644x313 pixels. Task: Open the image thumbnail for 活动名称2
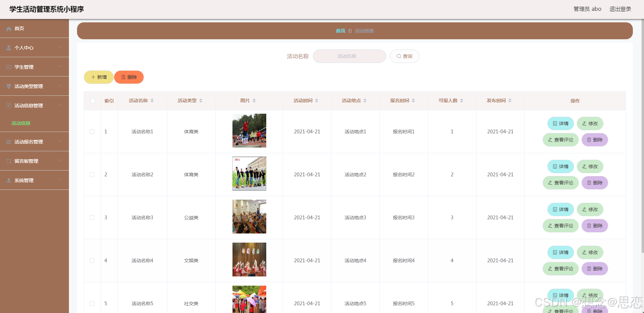pyautogui.click(x=249, y=174)
